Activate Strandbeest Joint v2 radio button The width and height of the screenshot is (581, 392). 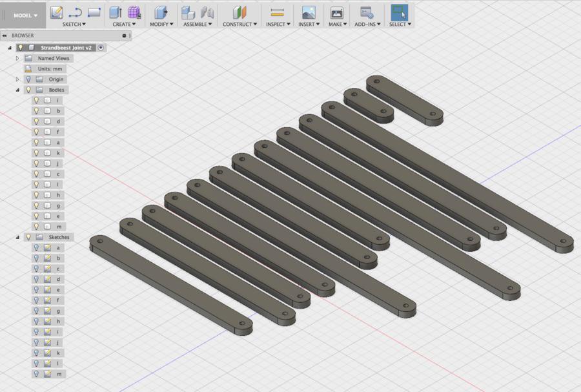coord(101,48)
